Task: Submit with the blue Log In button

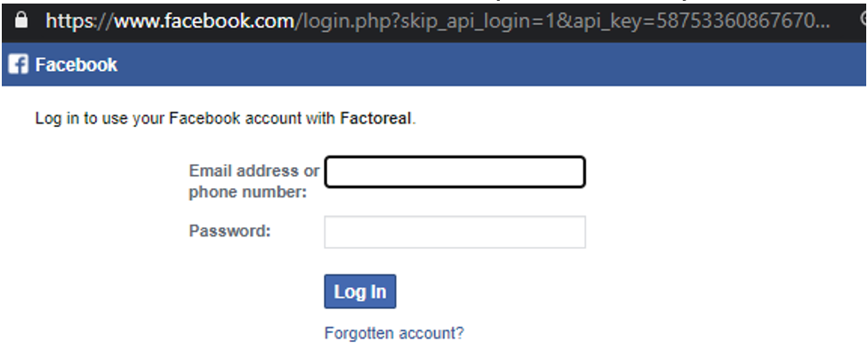Action: pos(360,291)
